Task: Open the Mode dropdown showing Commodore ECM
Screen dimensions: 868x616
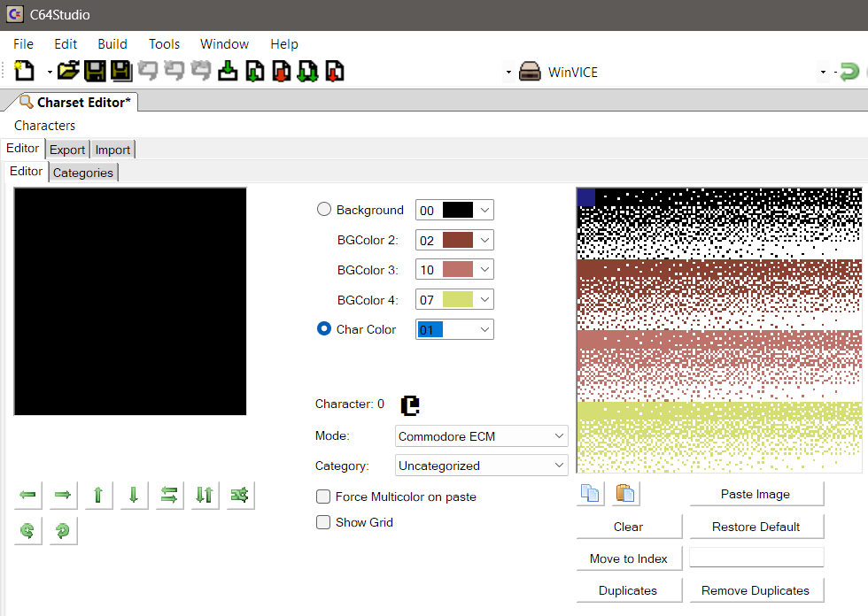Action: (481, 436)
